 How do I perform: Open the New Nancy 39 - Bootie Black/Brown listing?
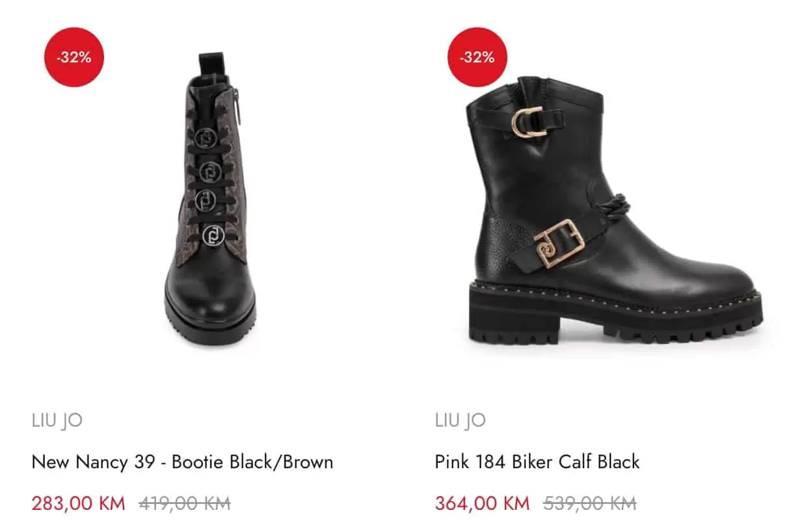point(182,461)
